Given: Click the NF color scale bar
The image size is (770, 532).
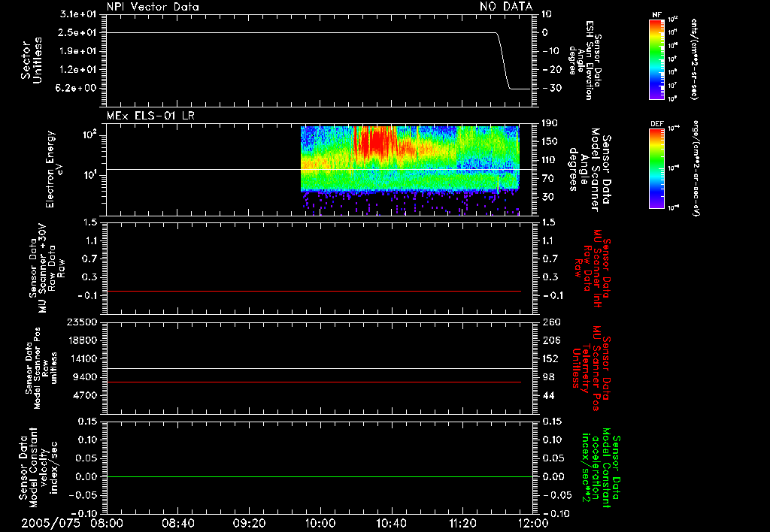Looking at the screenshot, I should [656, 59].
